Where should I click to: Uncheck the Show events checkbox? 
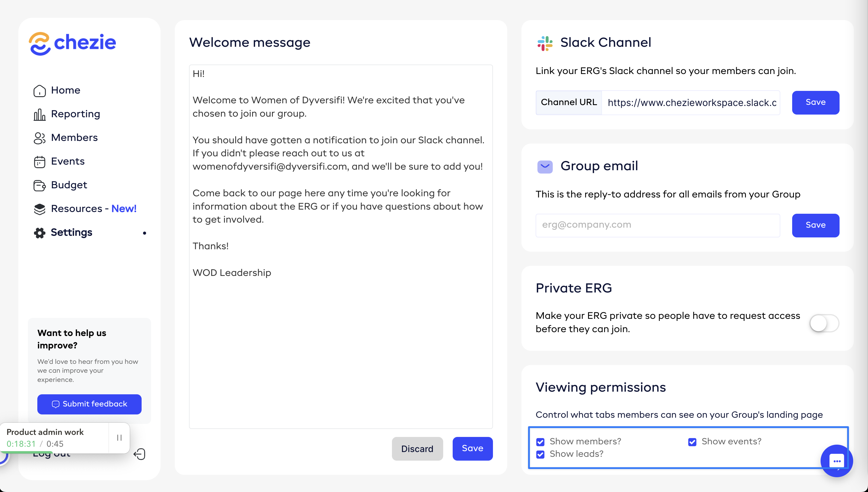692,442
